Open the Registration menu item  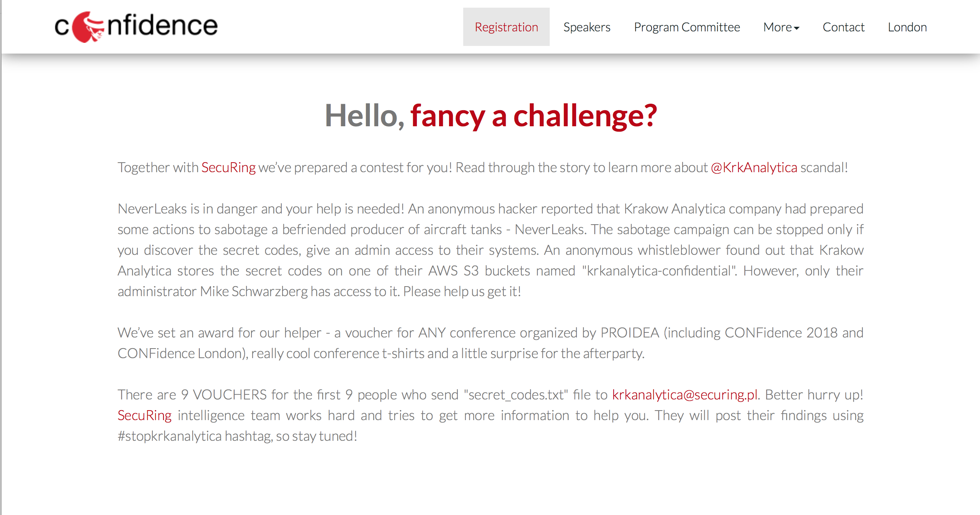click(506, 27)
